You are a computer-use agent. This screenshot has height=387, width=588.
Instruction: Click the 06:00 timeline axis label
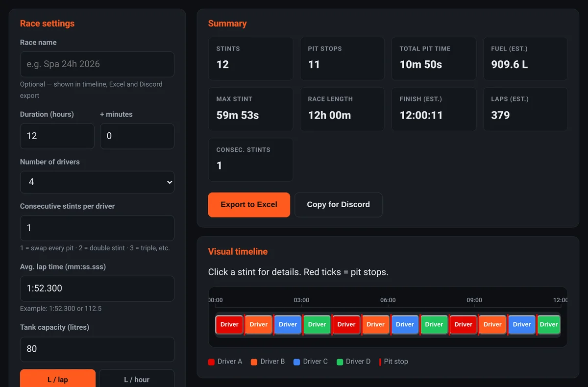388,300
